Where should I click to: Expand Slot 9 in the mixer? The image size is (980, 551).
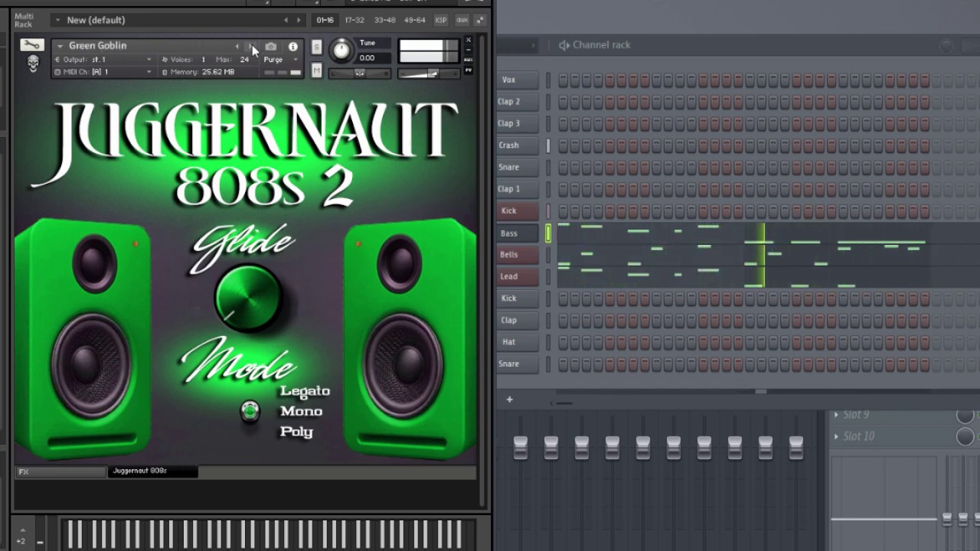coord(836,415)
